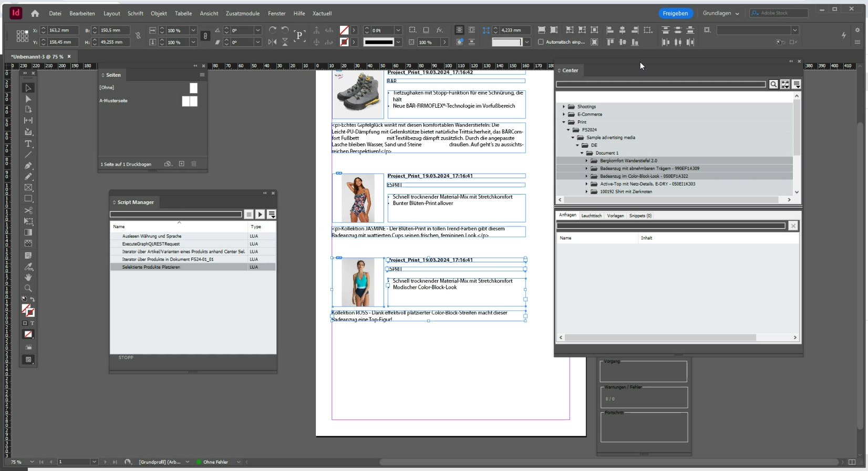The height and width of the screenshot is (471, 868).
Task: Click the Freigeben button
Action: coord(675,13)
